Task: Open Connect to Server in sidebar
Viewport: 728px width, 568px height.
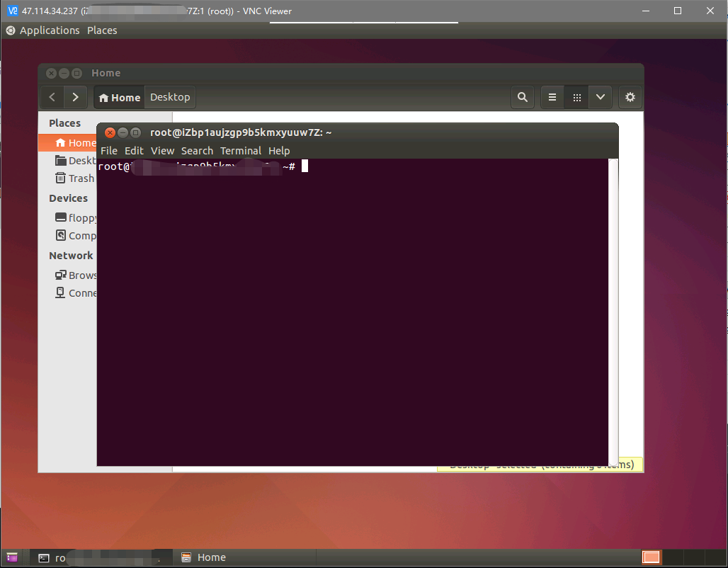Action: 68,293
